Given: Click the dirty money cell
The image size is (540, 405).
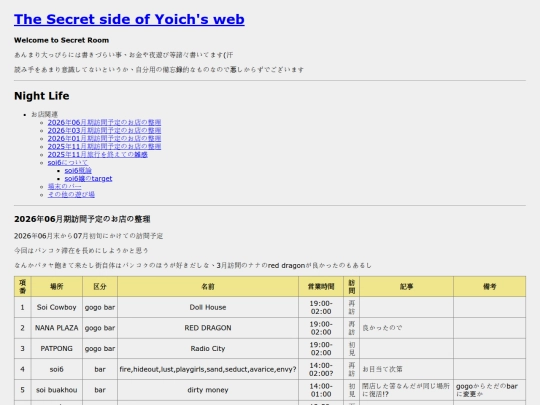Looking at the screenshot, I should click(208, 390).
